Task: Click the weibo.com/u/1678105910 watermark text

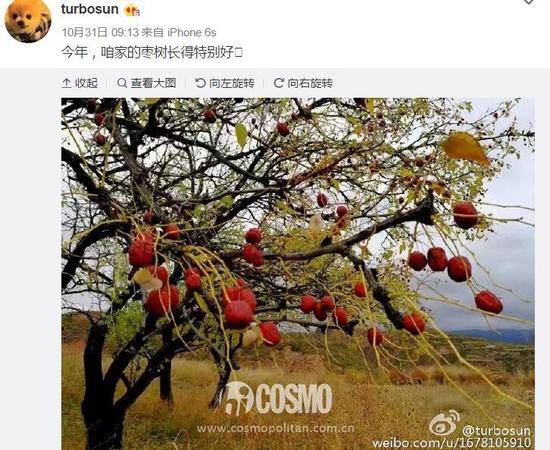Action: tap(451, 443)
